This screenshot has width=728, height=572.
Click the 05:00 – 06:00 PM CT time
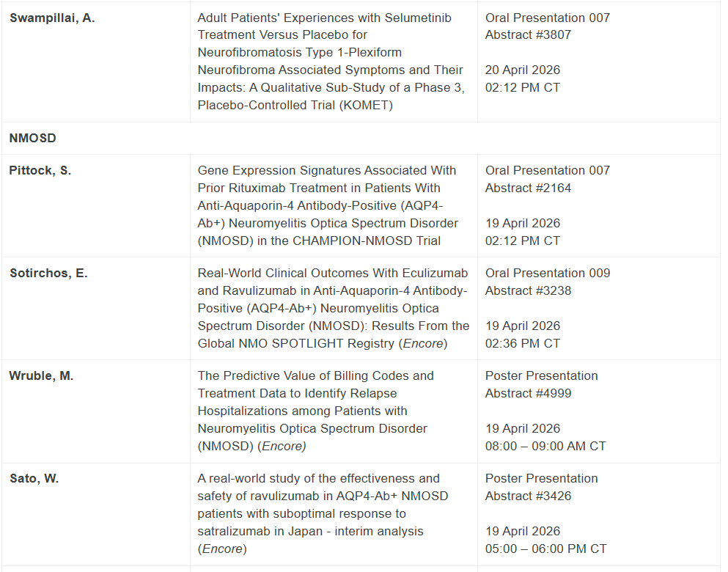click(545, 549)
